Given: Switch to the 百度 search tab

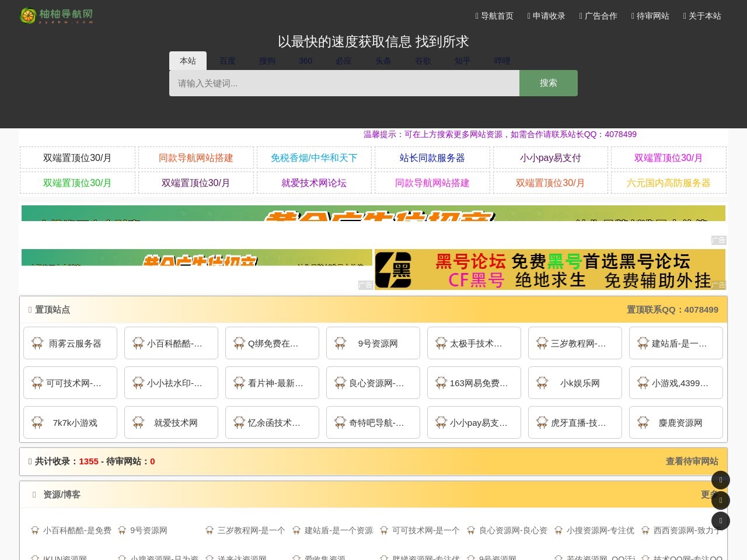Looking at the screenshot, I should click(x=227, y=61).
